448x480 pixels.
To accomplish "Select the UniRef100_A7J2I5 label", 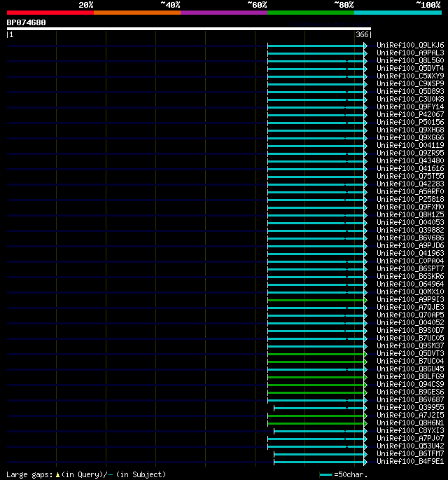I will tap(410, 415).
